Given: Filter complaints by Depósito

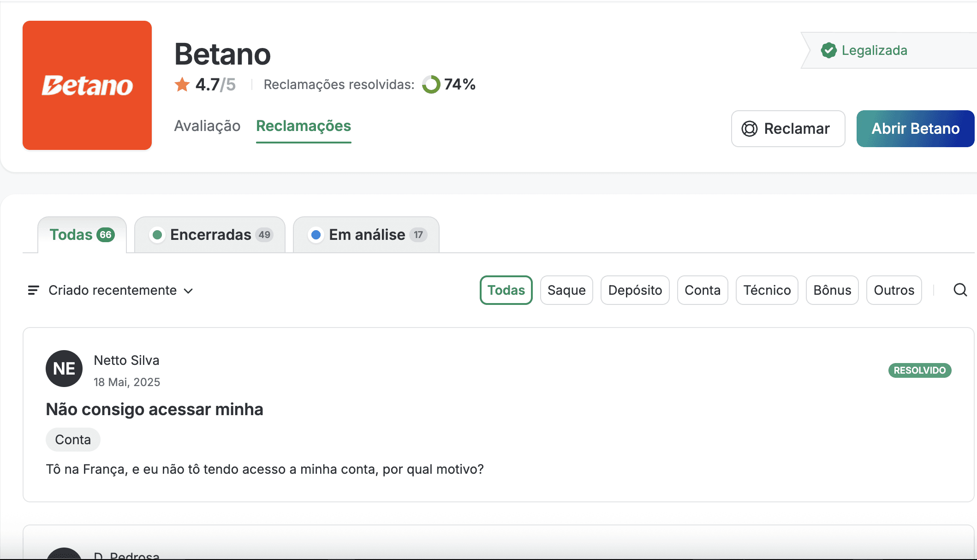Looking at the screenshot, I should pyautogui.click(x=635, y=290).
